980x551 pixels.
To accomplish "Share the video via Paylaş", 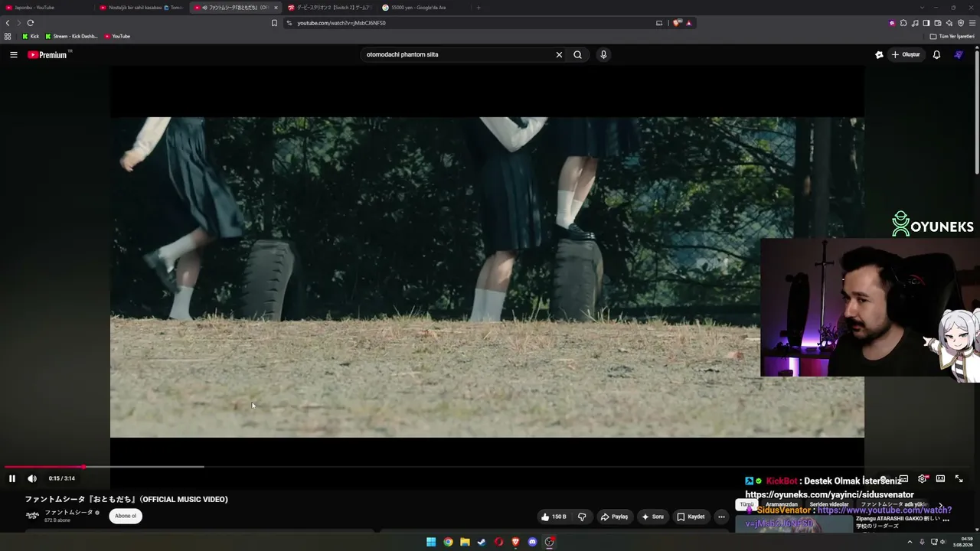I will pyautogui.click(x=614, y=517).
